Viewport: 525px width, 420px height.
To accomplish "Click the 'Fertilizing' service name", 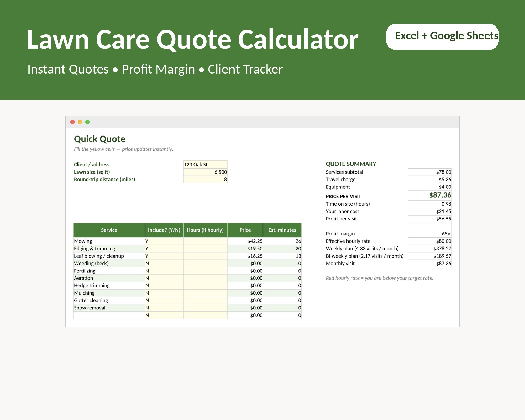I will pos(85,271).
